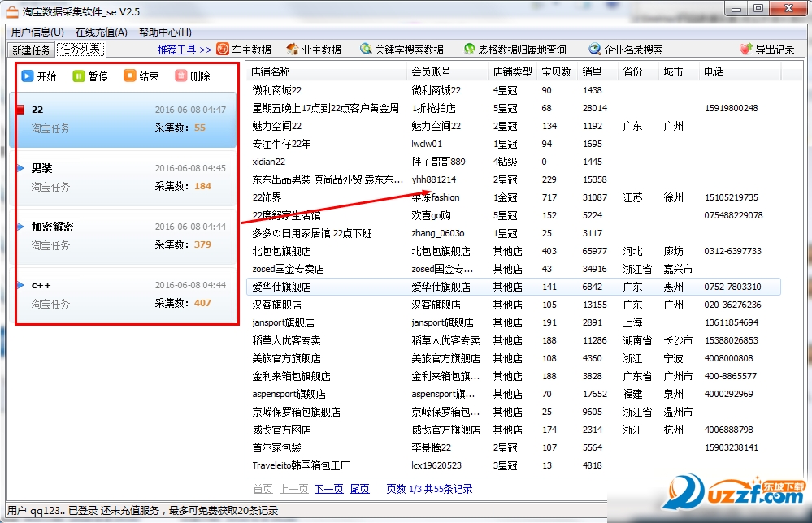This screenshot has width=812, height=523.
Task: Select row 美旅官方旗舰店 store name
Action: click(286, 358)
